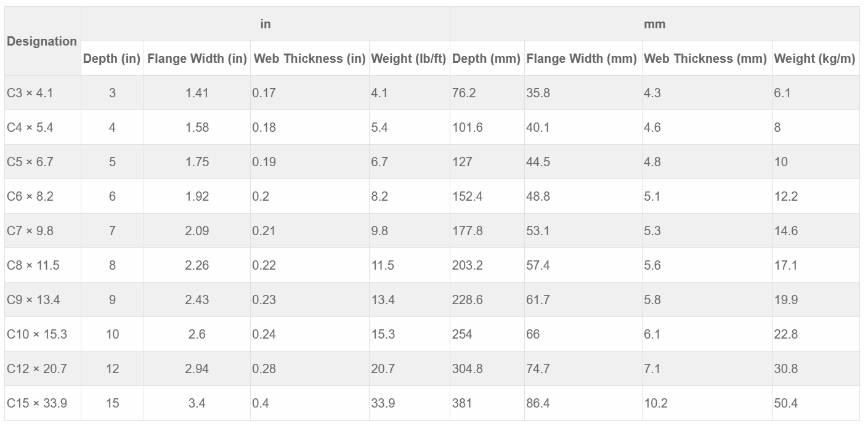Select the 11.5 lb/ft weight cell
This screenshot has height=426, width=868.
(409, 265)
